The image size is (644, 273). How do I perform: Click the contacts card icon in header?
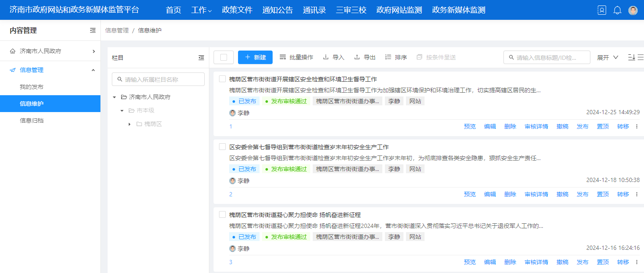tap(601, 11)
